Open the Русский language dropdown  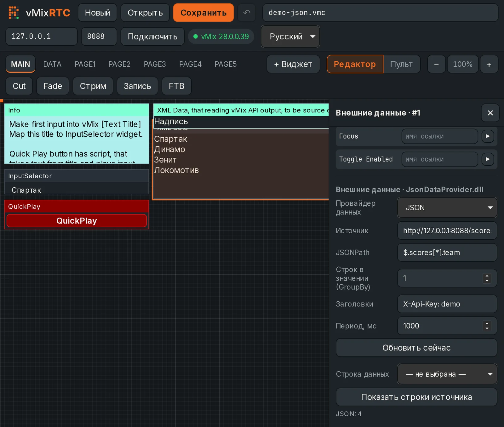point(290,37)
